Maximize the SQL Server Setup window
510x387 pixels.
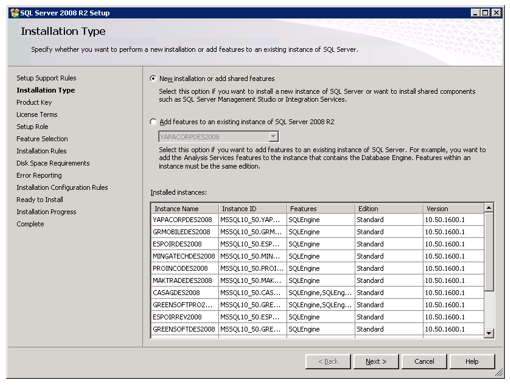pos(485,13)
